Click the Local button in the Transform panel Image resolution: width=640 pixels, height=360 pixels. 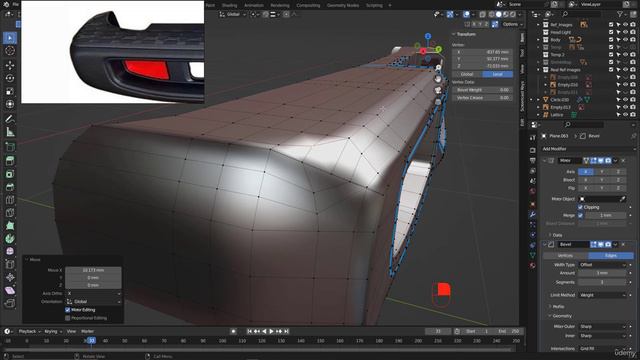coord(497,74)
